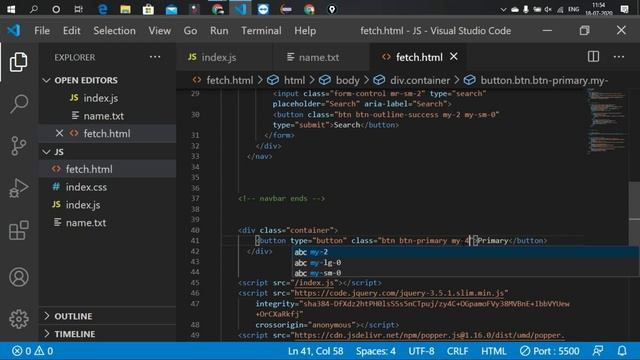This screenshot has height=360, width=640.
Task: Show hidden system tray icons chevron
Action: pos(503,9)
